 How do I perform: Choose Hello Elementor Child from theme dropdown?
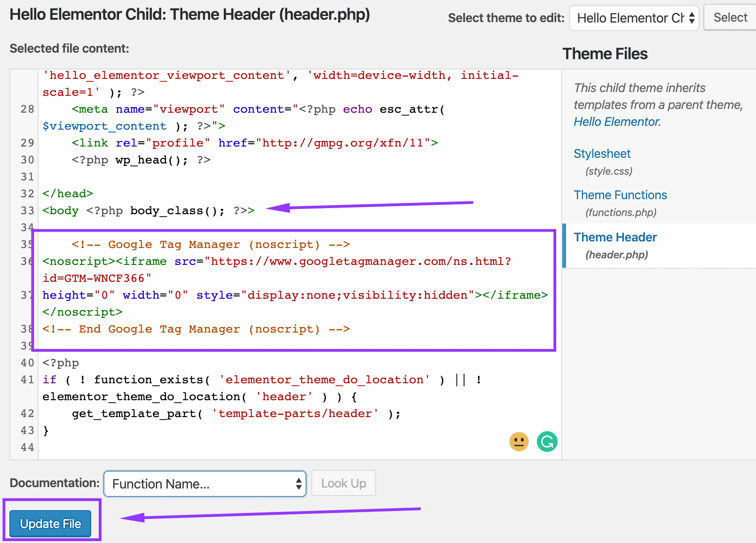coord(630,18)
